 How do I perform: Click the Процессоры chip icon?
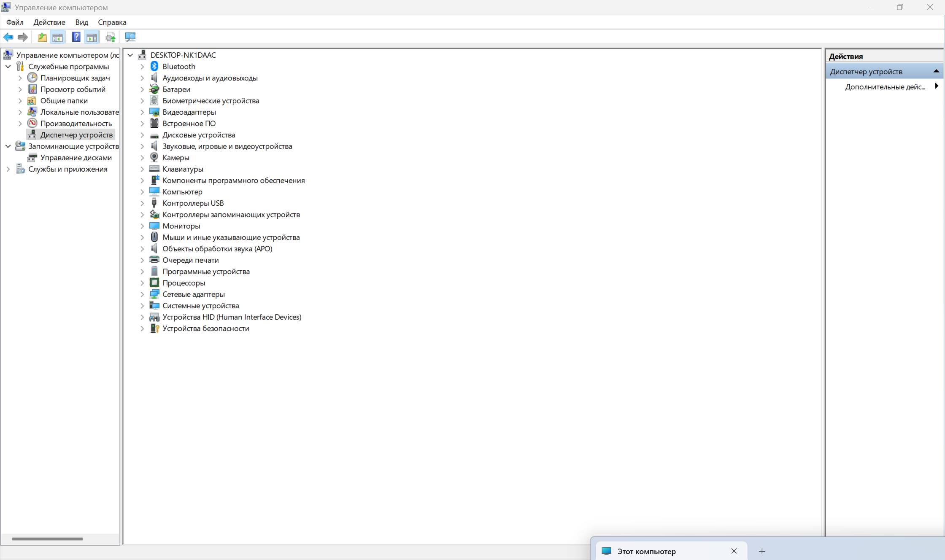point(154,283)
